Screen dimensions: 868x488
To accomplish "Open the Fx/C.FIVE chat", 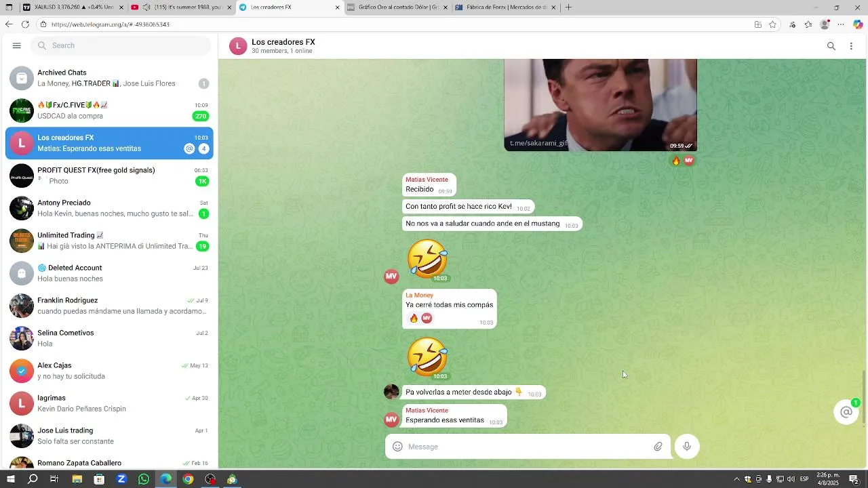I will click(109, 110).
